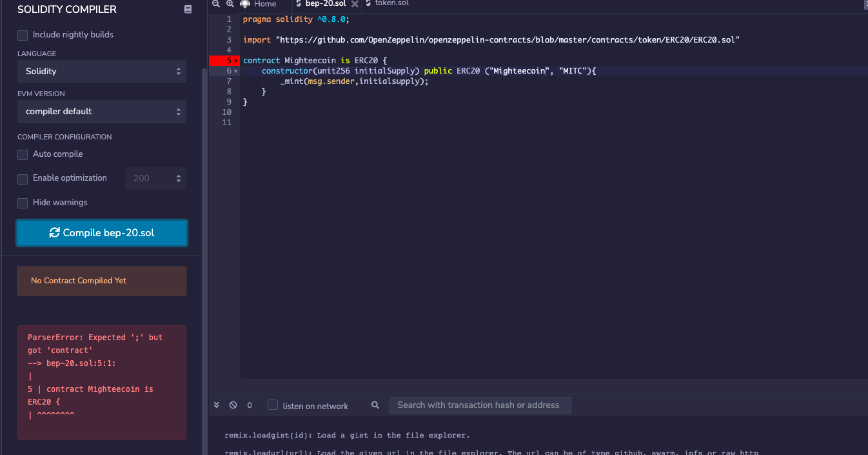Close the bep-20.sol tab
The image size is (868, 455).
[x=355, y=4]
